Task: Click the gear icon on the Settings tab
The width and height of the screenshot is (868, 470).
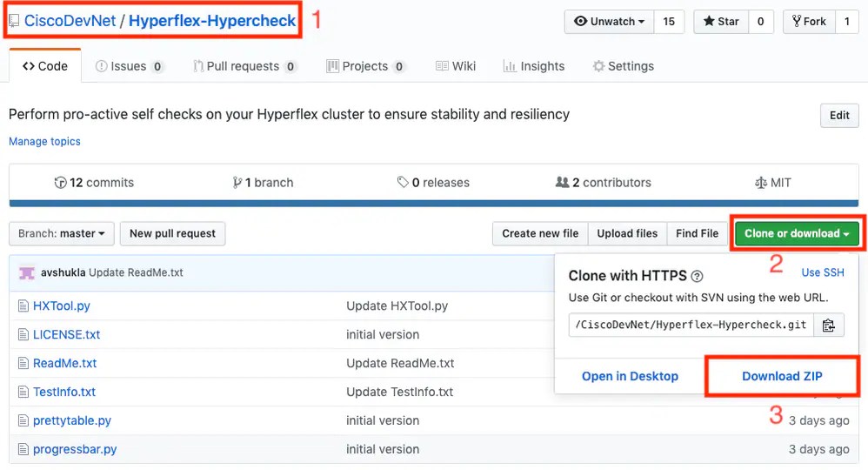Action: (x=598, y=66)
